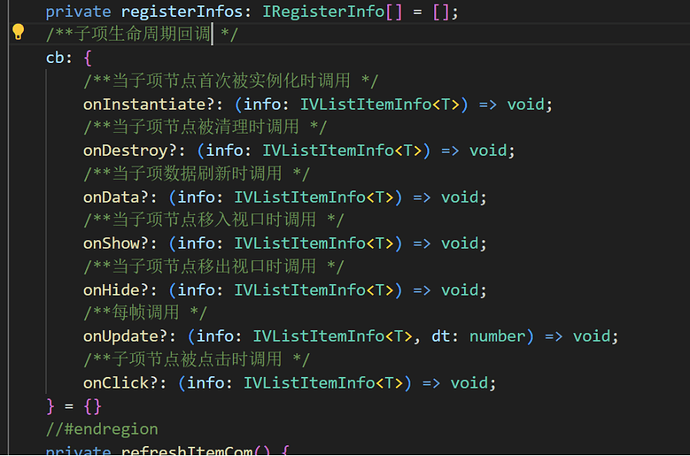690x456 pixels.
Task: Click the number type in onUpdate
Action: pyautogui.click(x=497, y=336)
